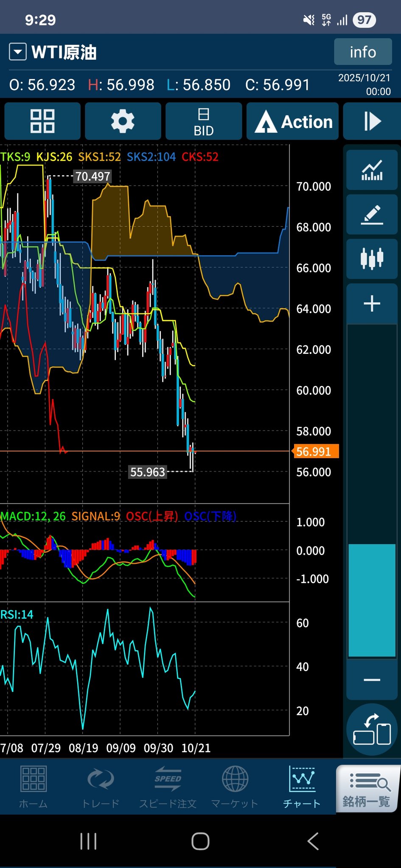Tap the SKS2:104 indicator label

point(151,157)
